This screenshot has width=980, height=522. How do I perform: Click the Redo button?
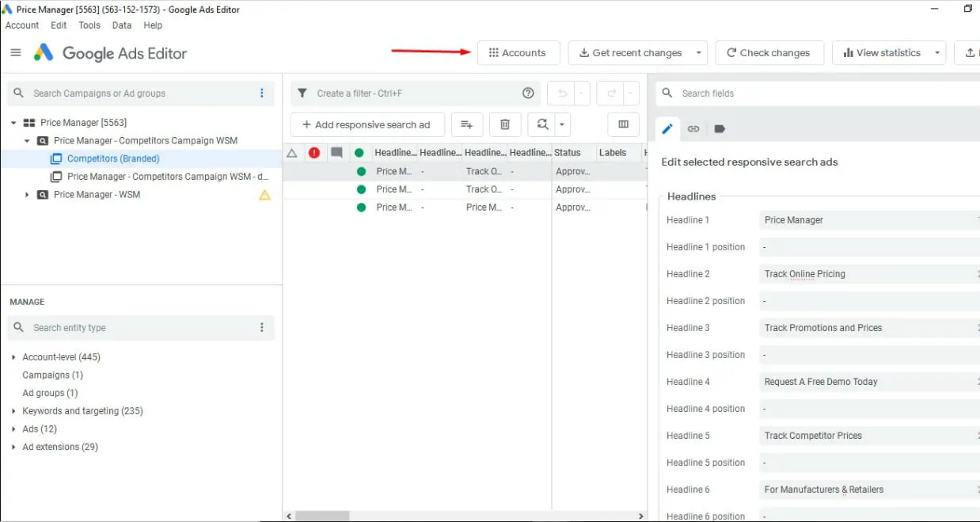[610, 93]
